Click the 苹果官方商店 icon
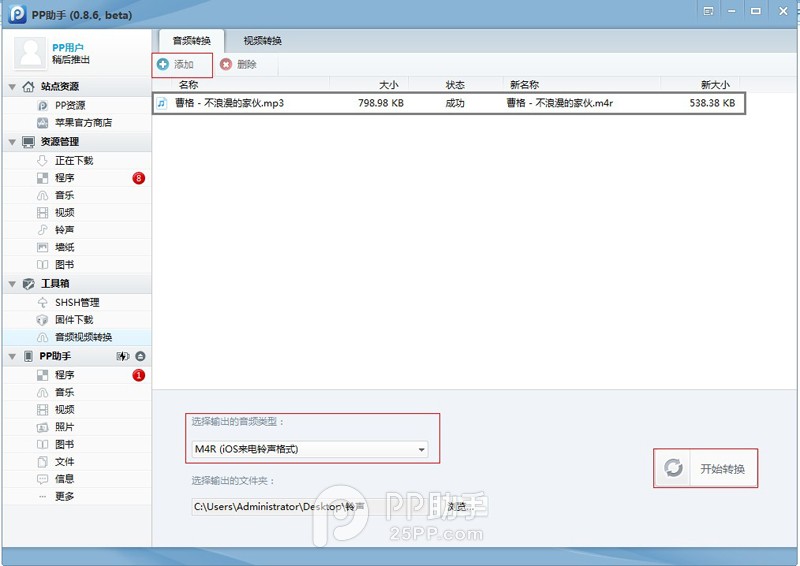The height and width of the screenshot is (566, 800). 42,123
